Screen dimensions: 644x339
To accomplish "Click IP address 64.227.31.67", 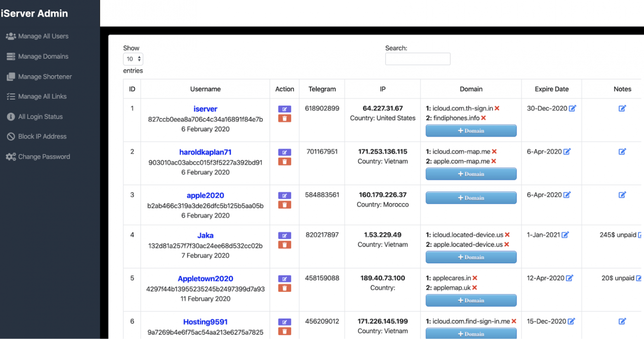I will click(383, 108).
